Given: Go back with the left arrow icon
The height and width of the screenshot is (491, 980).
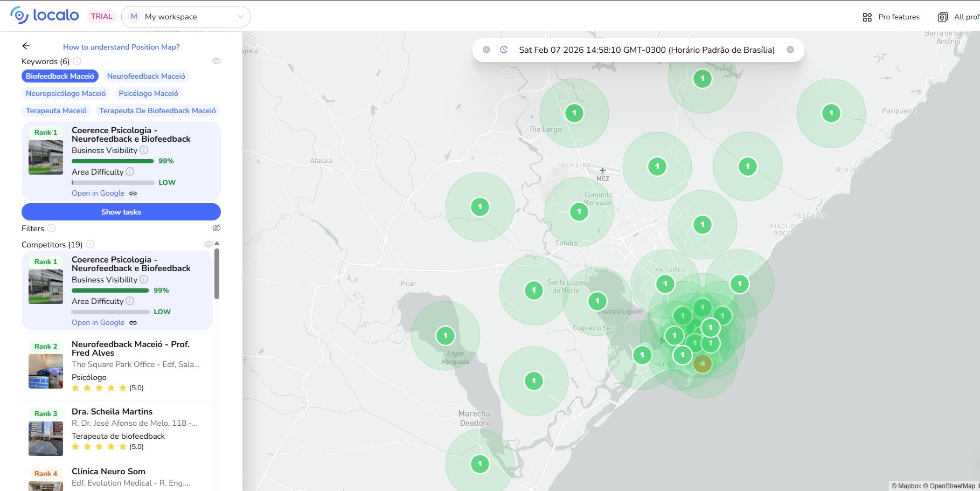Looking at the screenshot, I should pyautogui.click(x=26, y=46).
